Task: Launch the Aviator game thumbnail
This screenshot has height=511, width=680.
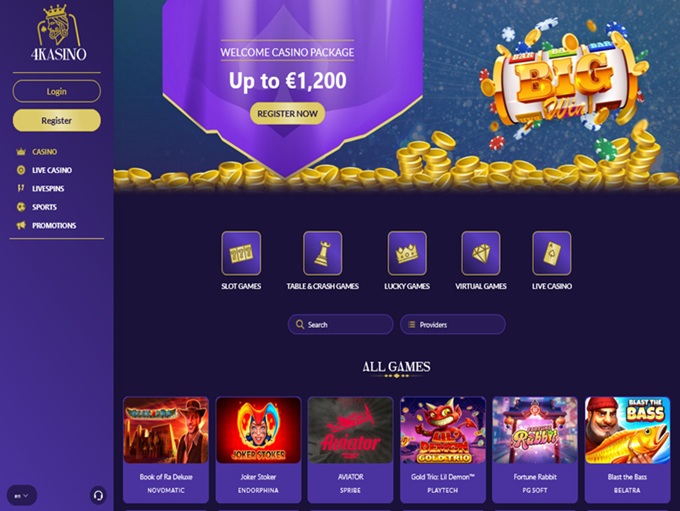Action: 350,431
